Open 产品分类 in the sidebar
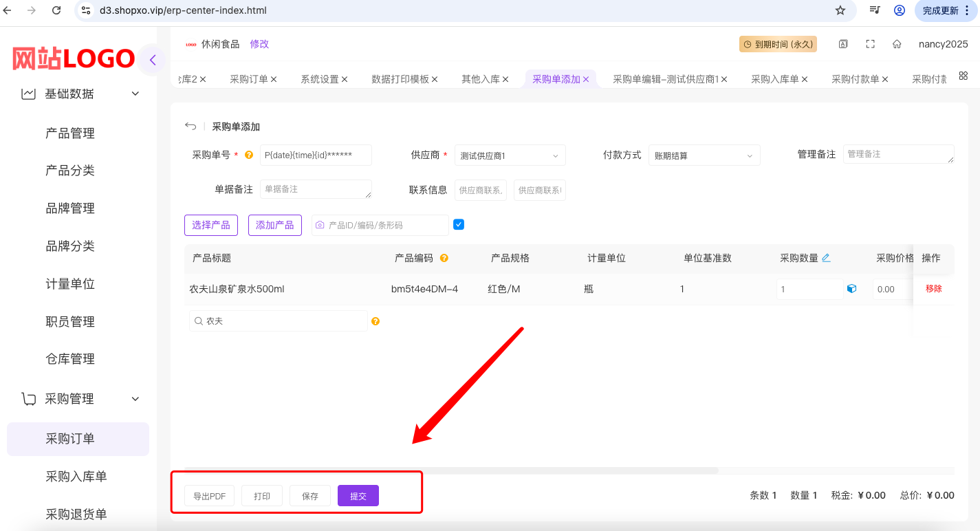 (x=70, y=171)
